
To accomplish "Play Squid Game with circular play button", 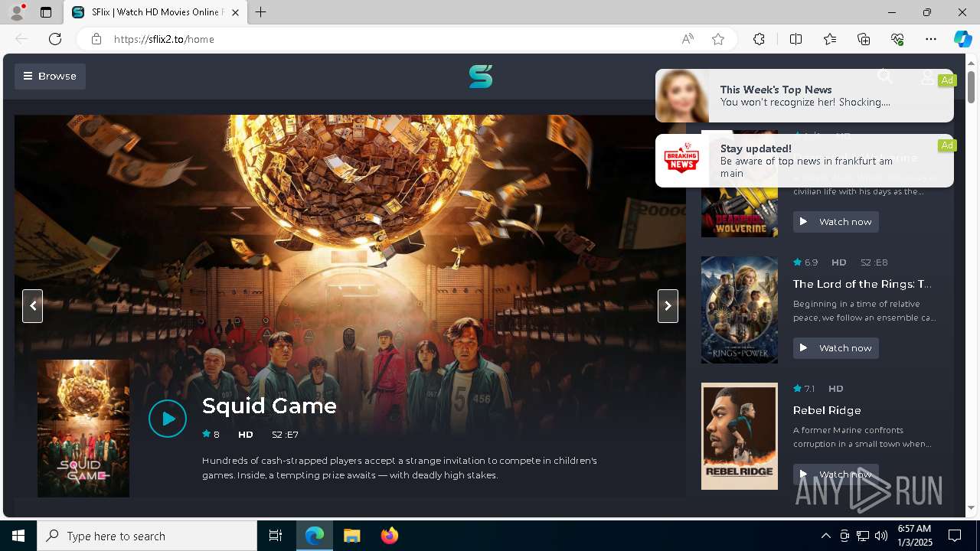I will (168, 419).
